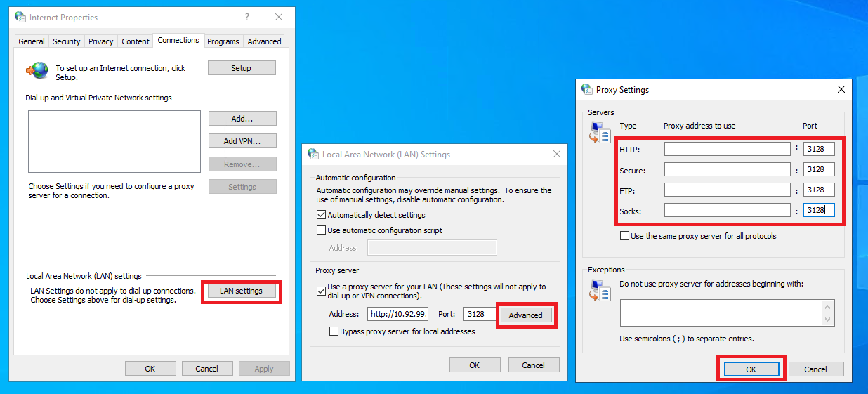Click the HTTP proxy address field

pos(728,149)
